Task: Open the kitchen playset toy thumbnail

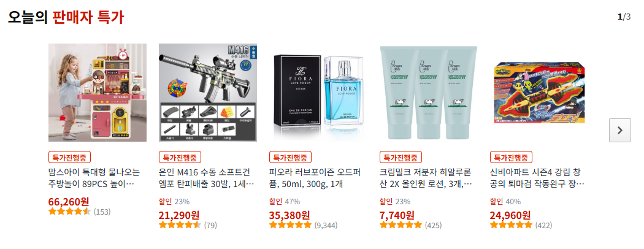Action: (98, 93)
